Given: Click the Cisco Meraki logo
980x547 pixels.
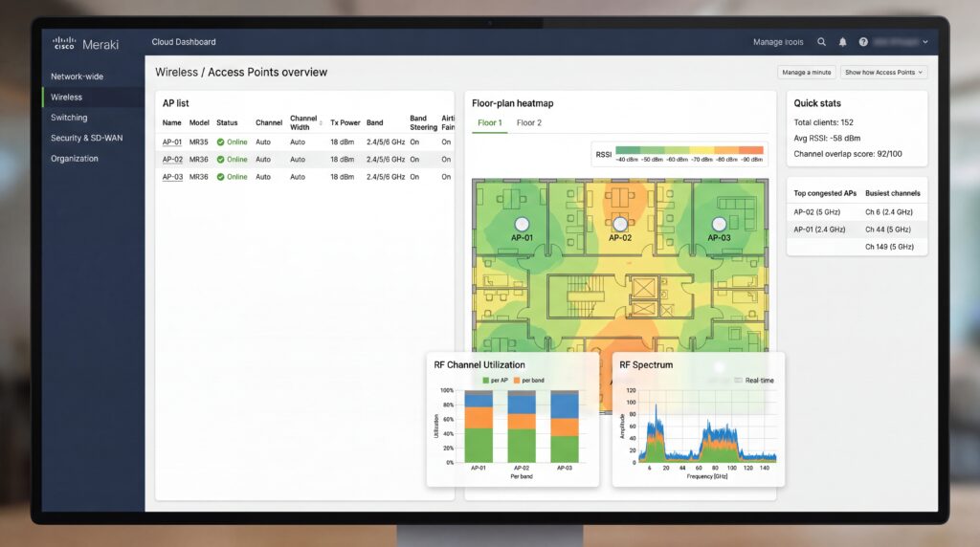Looking at the screenshot, I should coord(85,44).
